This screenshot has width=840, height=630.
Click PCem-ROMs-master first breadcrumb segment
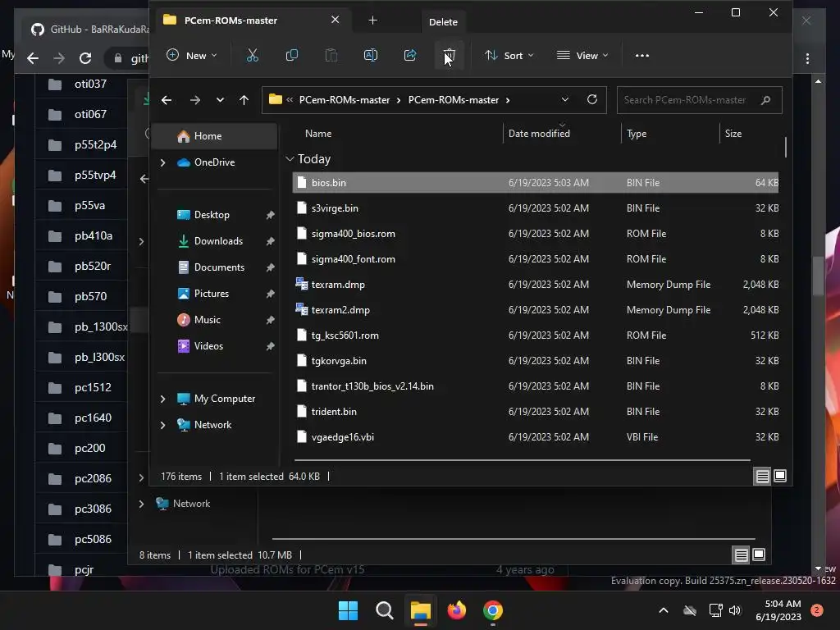coord(345,100)
